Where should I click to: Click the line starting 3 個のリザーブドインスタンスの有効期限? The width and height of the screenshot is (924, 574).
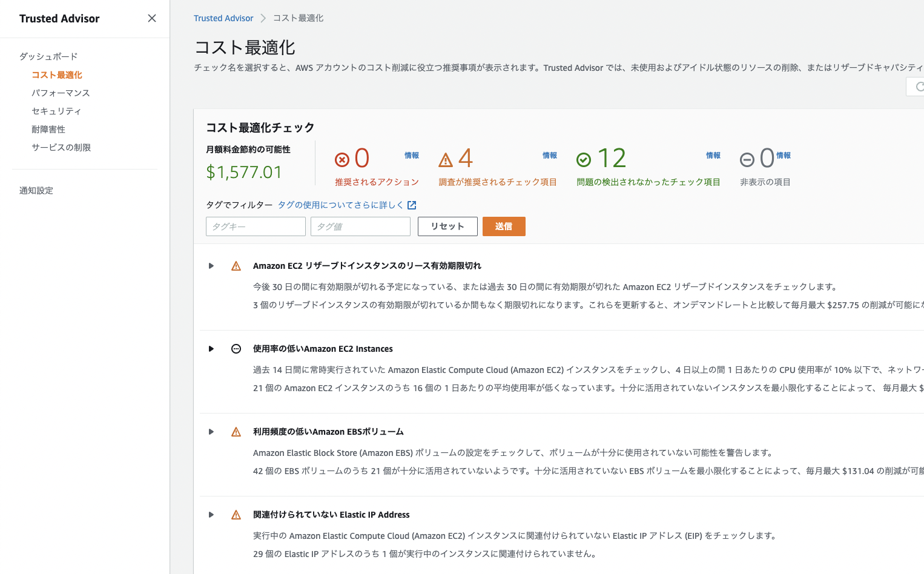click(589, 305)
